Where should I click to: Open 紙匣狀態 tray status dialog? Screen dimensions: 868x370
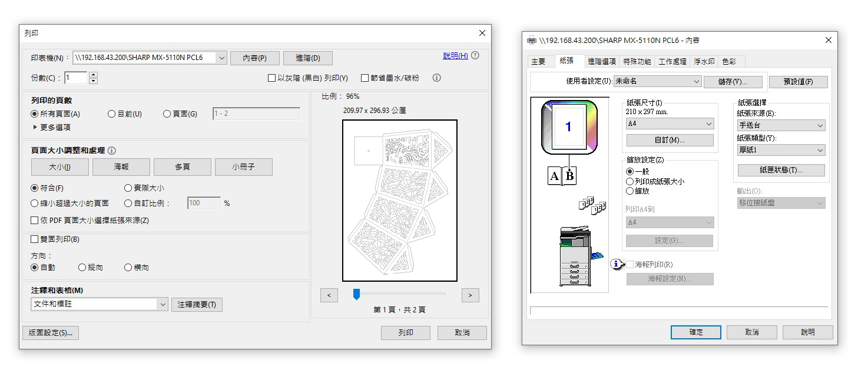point(781,170)
